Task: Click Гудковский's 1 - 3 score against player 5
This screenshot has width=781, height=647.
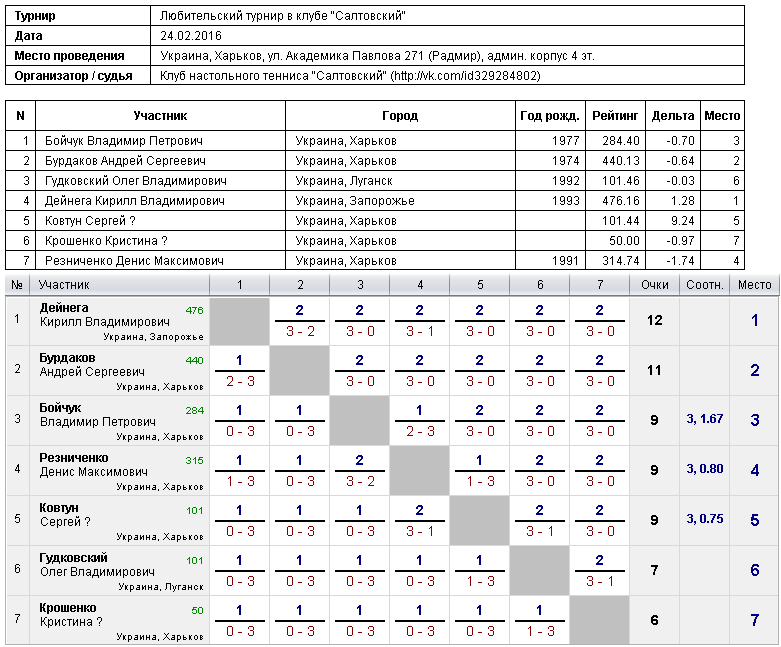Action: [x=480, y=581]
